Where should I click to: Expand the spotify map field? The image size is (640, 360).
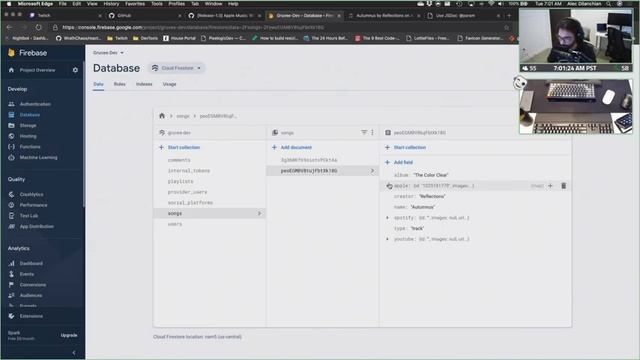[x=387, y=218]
